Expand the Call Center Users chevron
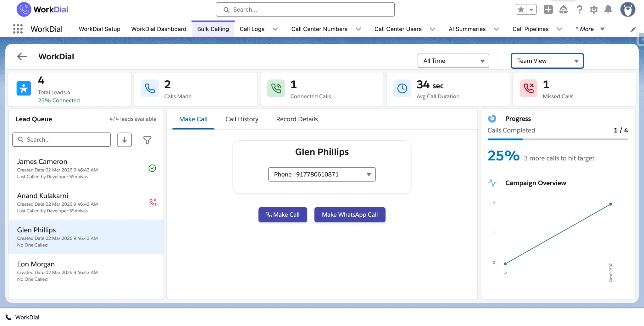 pyautogui.click(x=432, y=29)
